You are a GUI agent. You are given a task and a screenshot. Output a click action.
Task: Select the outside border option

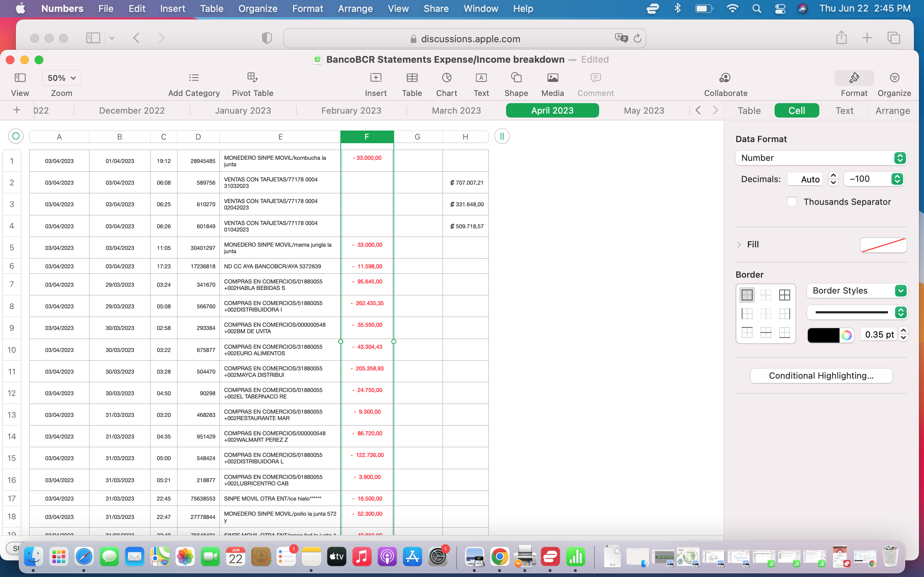click(747, 295)
